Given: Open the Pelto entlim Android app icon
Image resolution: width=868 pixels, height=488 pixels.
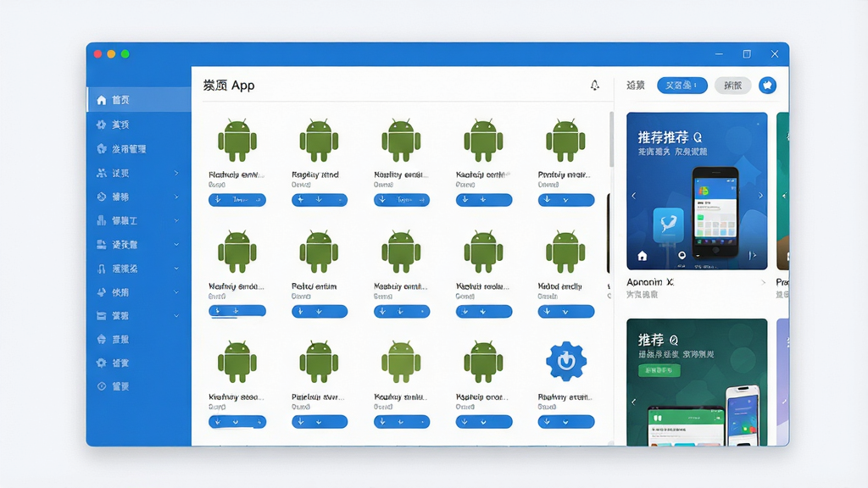Looking at the screenshot, I should tap(319, 252).
